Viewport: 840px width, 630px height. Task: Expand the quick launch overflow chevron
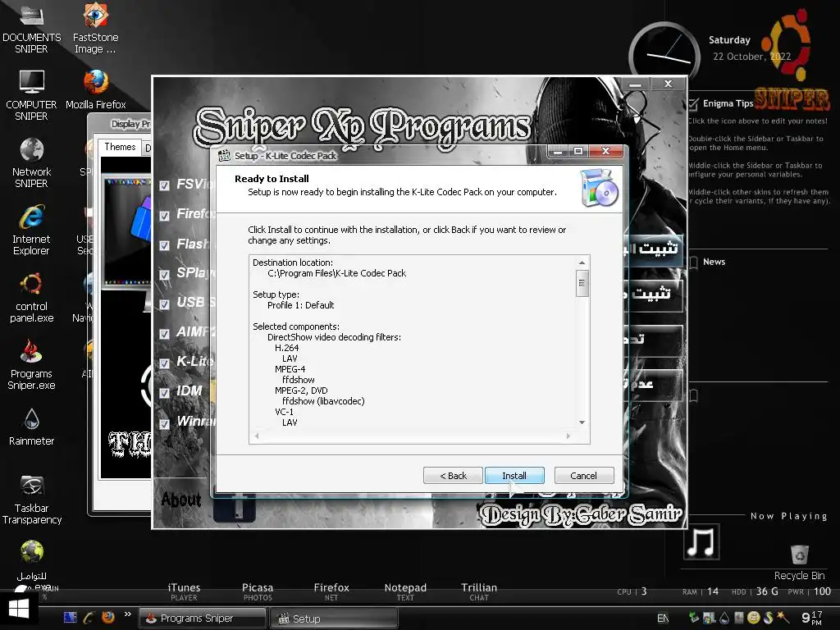127,614
